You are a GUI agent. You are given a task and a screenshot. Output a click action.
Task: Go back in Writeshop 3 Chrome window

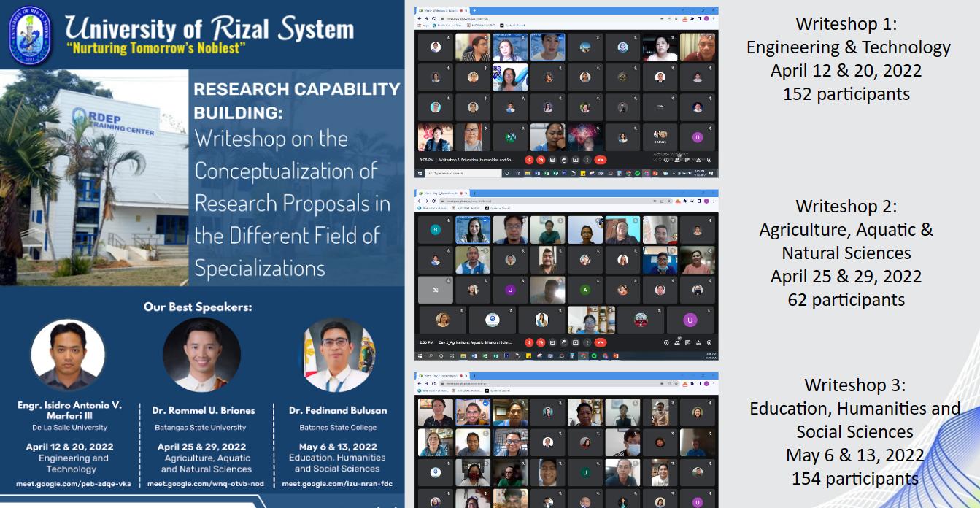pos(419,18)
